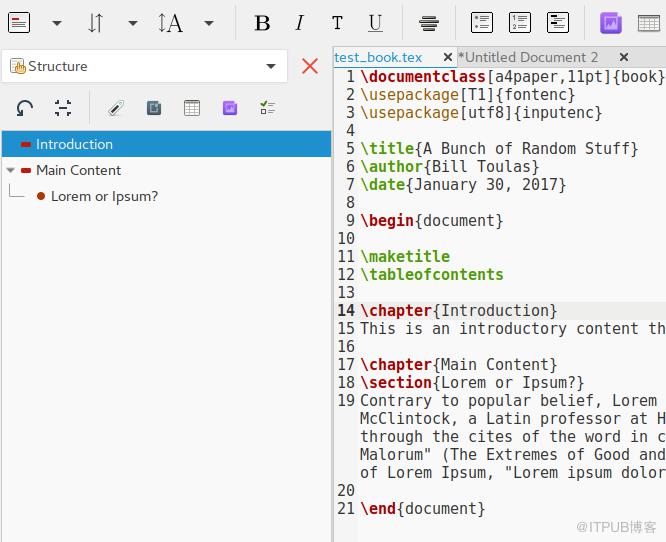Open the Structure panel selector dropdown
The width and height of the screenshot is (666, 542).
point(144,66)
